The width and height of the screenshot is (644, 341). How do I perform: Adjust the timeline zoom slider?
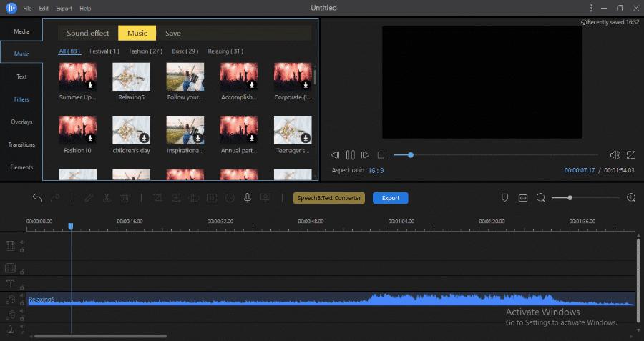[x=585, y=198]
